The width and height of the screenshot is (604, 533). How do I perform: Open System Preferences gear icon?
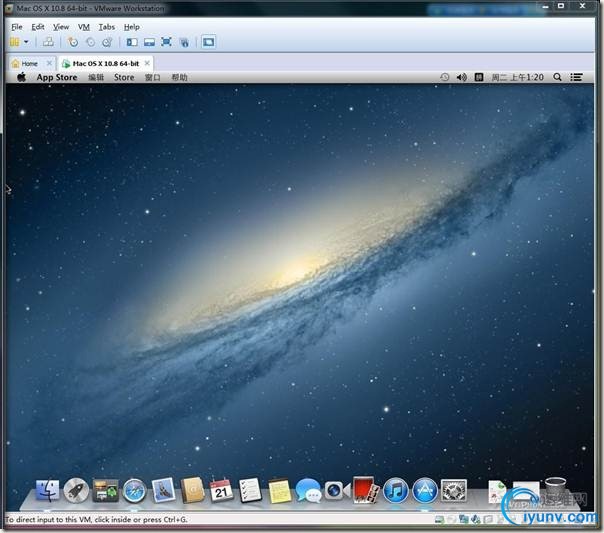click(454, 490)
